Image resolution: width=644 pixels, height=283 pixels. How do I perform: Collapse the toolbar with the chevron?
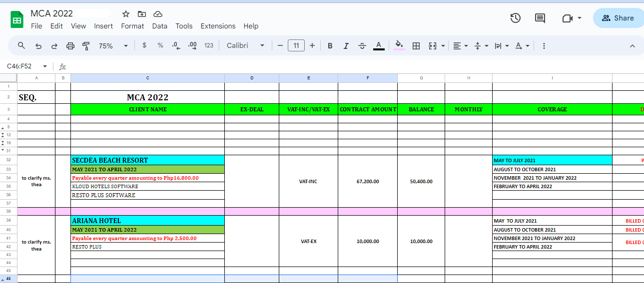point(633,45)
